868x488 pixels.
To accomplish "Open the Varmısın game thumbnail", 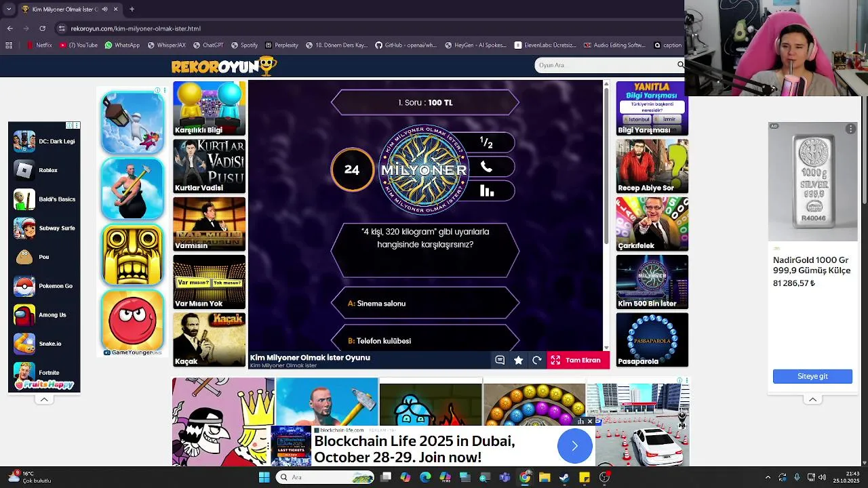I will point(209,224).
